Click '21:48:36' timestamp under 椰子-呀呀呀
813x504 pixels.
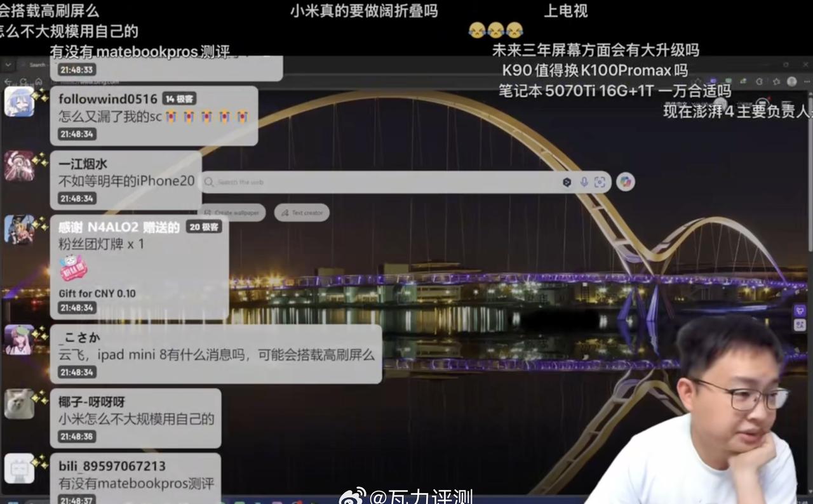77,437
